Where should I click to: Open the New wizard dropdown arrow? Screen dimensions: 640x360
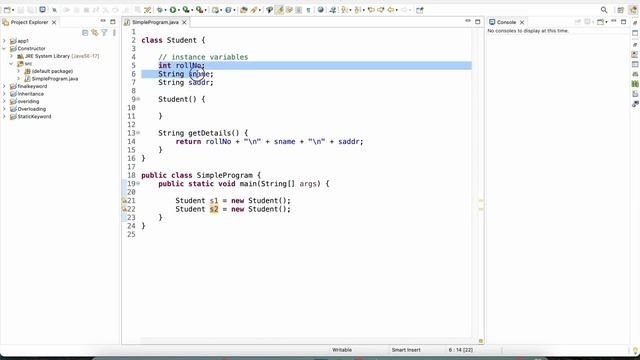[13, 10]
